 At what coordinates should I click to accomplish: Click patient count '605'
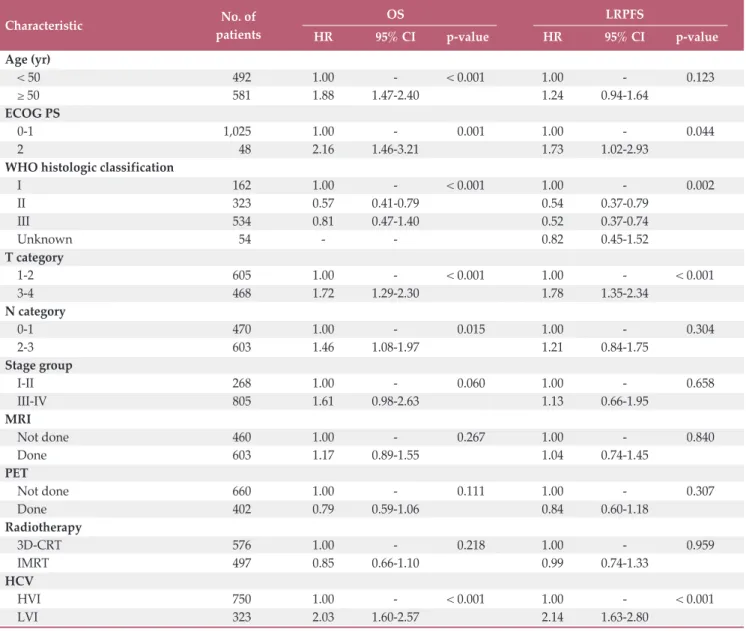[x=242, y=276]
